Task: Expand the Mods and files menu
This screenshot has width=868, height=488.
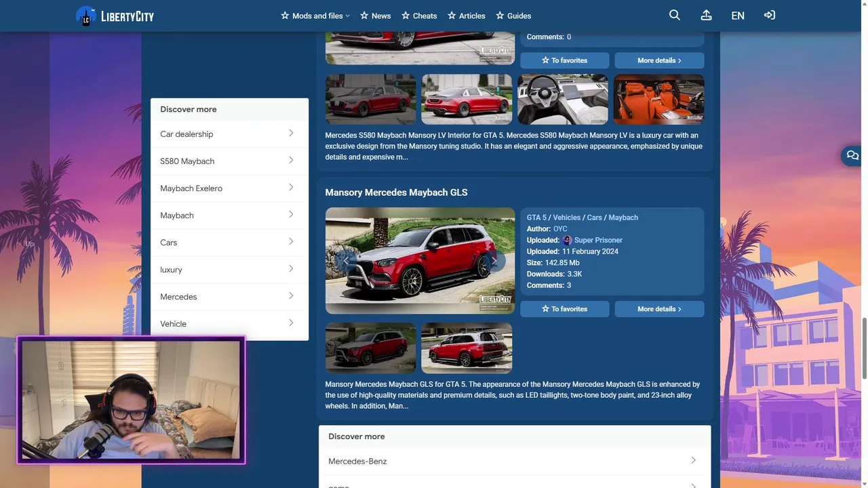Action: click(x=315, y=16)
